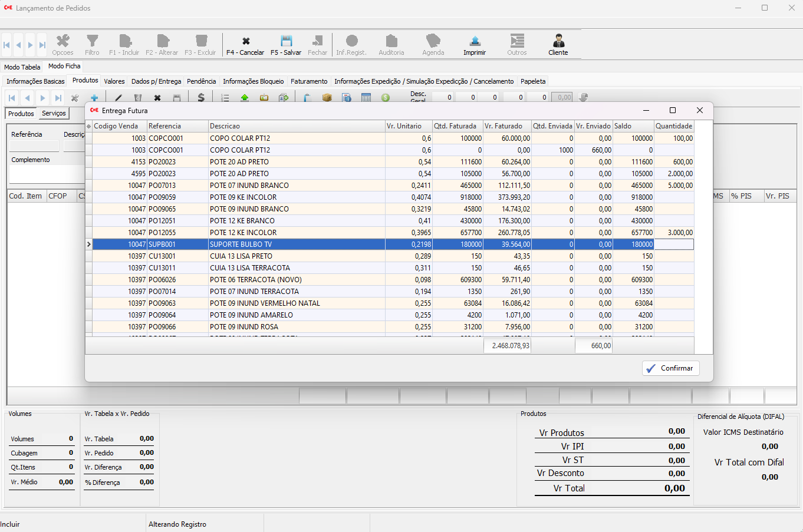Switch to the Modo Tabela tab
The height and width of the screenshot is (532, 803).
(x=22, y=67)
